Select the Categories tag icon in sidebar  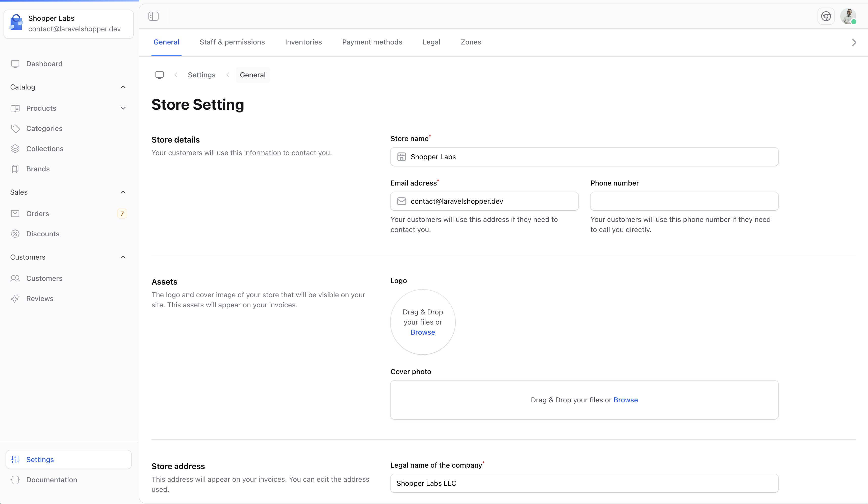[x=15, y=128]
